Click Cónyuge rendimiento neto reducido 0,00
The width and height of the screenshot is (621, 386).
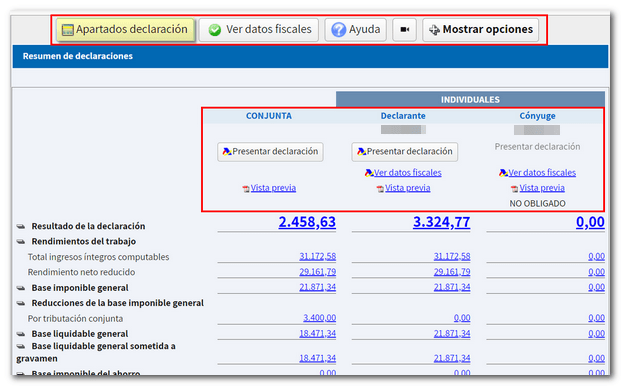click(x=596, y=272)
